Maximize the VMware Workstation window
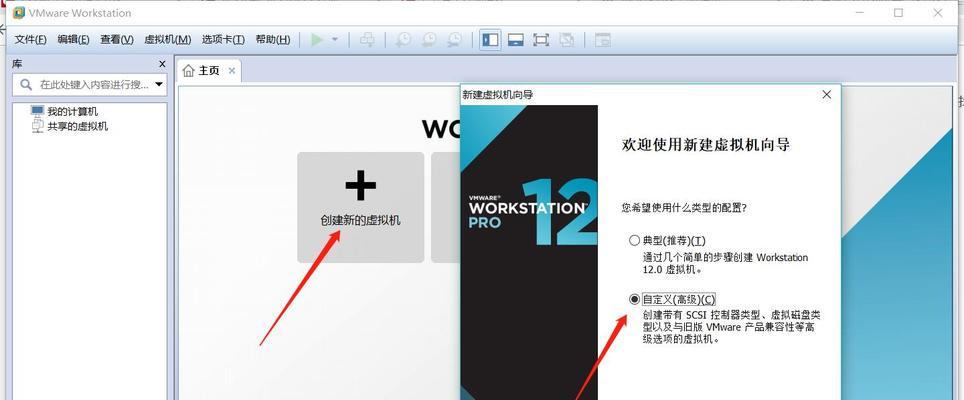964x400 pixels. [x=898, y=12]
